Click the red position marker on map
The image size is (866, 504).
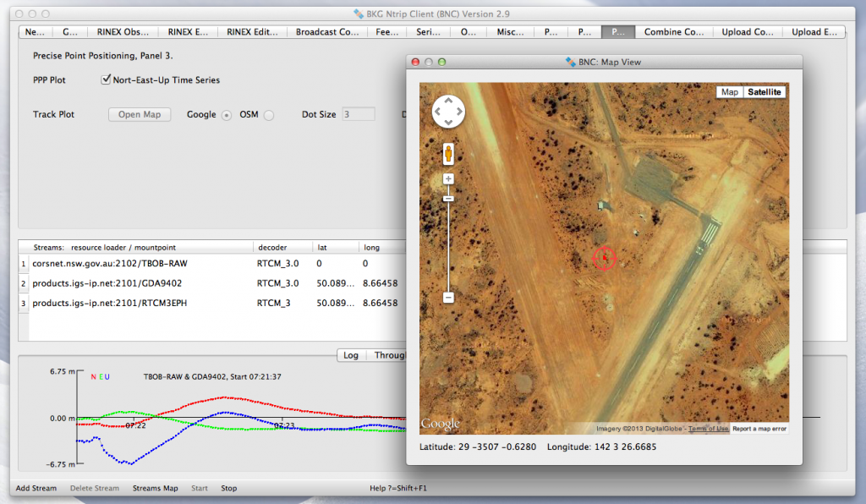tap(604, 257)
